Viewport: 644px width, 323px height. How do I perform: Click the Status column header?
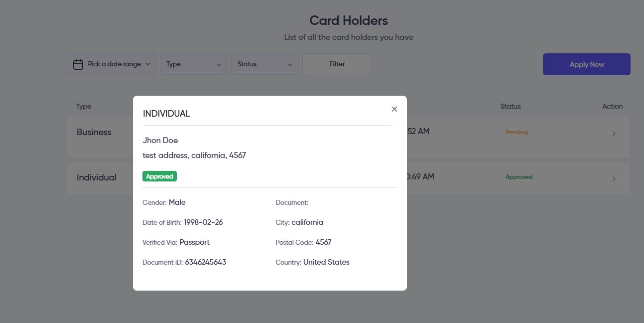click(511, 106)
